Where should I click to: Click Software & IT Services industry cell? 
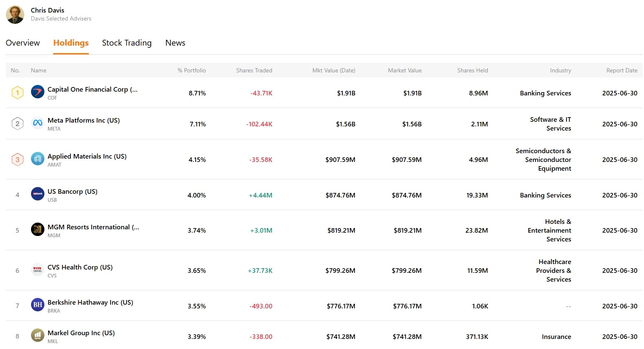(551, 124)
